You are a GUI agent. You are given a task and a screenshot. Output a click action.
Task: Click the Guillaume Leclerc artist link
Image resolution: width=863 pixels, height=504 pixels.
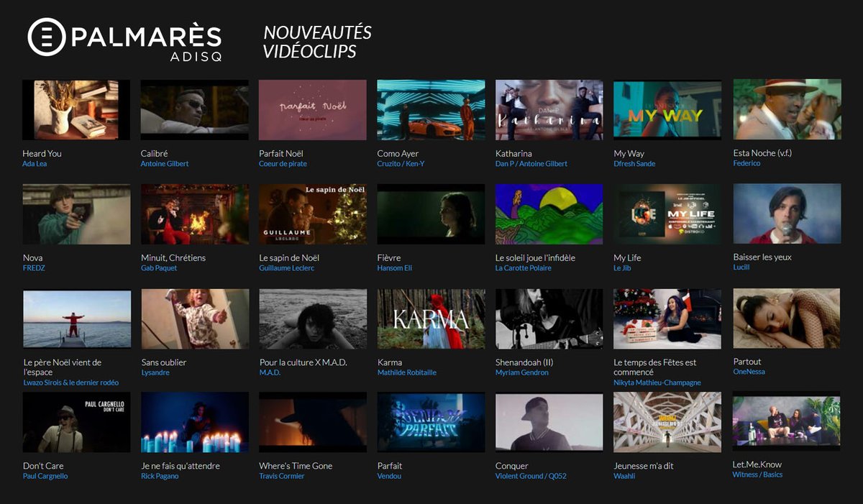click(287, 268)
